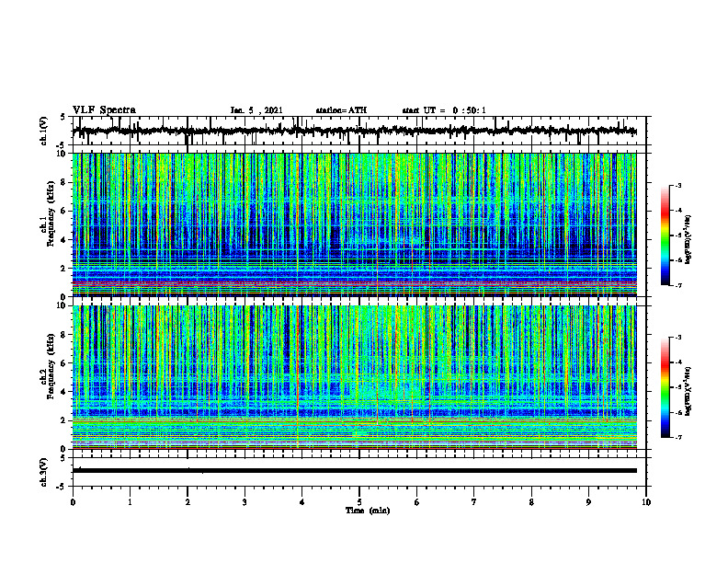Click time axis tick label "2"
The width and height of the screenshot is (728, 563).
(x=188, y=502)
